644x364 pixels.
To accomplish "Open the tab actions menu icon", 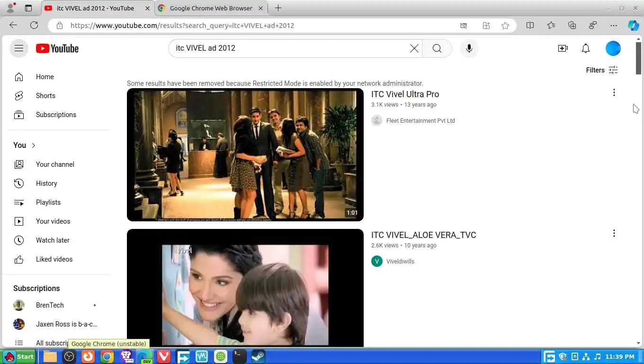I will (x=28, y=8).
